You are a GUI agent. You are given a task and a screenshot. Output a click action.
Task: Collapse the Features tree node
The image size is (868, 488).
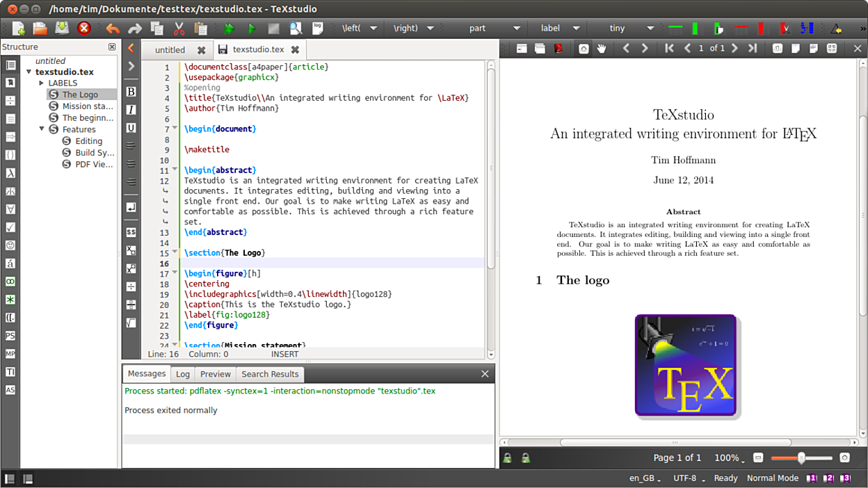point(42,129)
